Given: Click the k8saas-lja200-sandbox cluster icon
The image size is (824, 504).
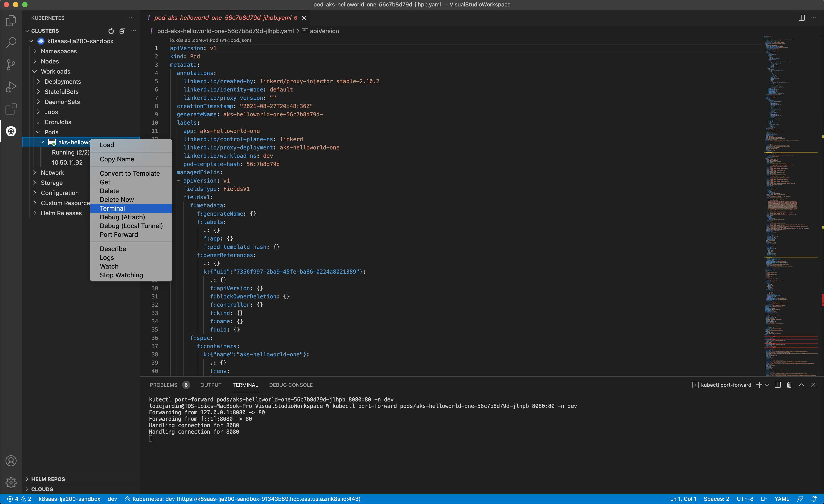Looking at the screenshot, I should pos(41,41).
